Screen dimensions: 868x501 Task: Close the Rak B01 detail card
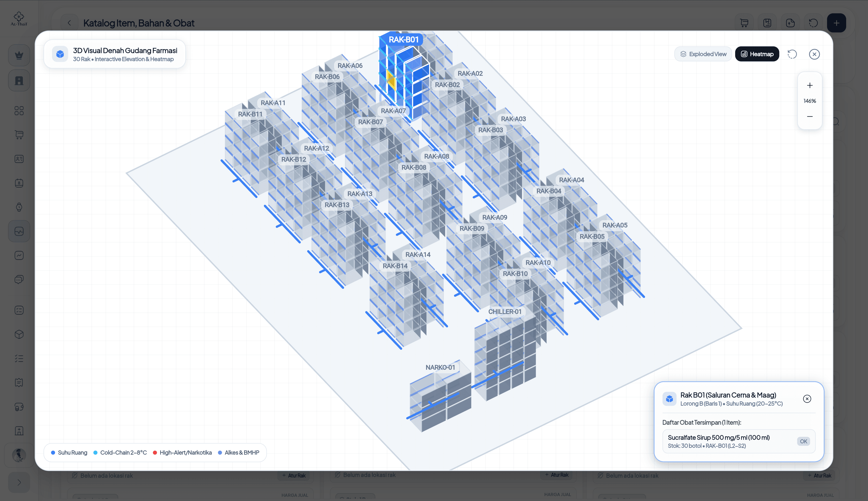(807, 398)
